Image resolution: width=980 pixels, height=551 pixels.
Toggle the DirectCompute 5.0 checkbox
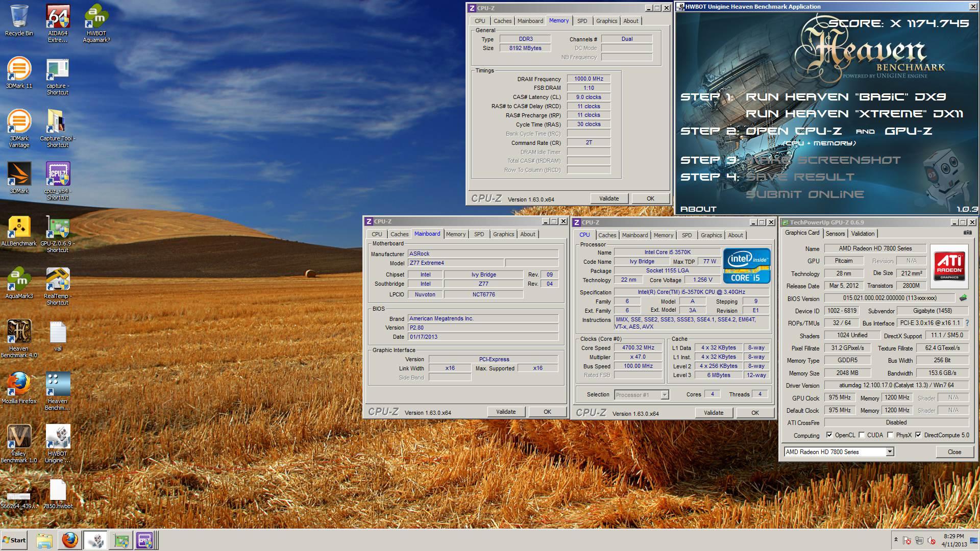pos(918,435)
